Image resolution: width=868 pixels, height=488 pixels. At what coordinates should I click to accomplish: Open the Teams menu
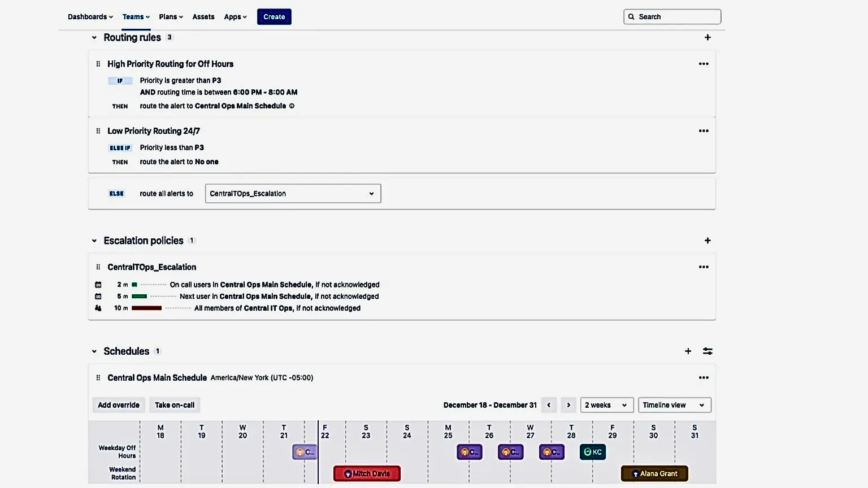pyautogui.click(x=136, y=16)
